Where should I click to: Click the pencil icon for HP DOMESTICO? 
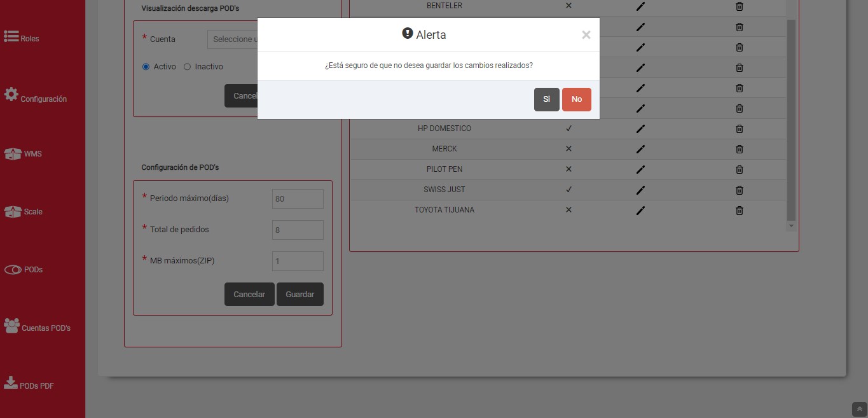640,129
